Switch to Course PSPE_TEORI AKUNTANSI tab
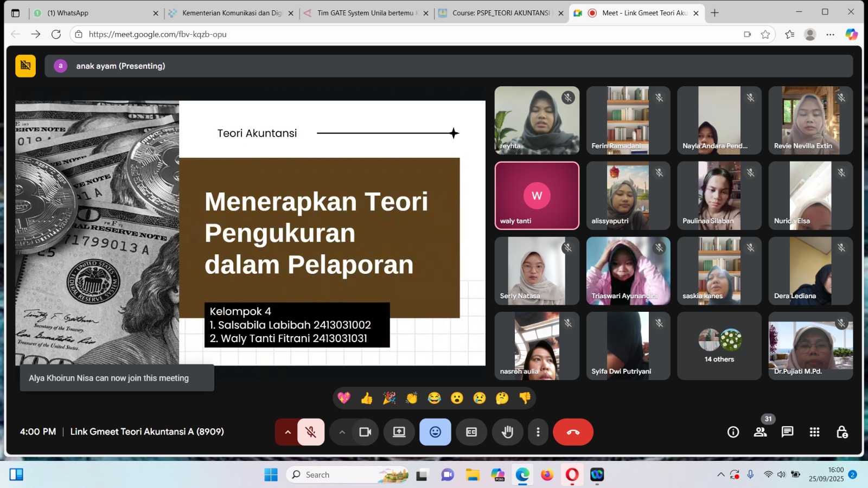The image size is (868, 488). coord(499,13)
